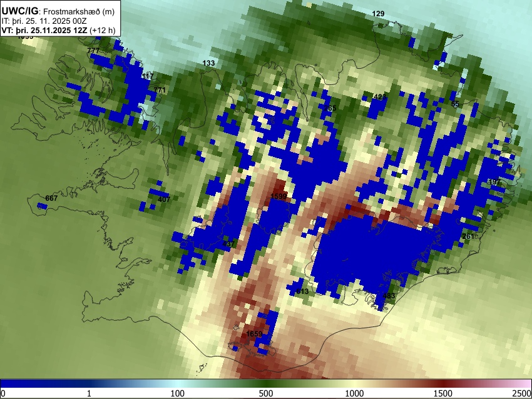This screenshot has width=532, height=399.
Task: Click the station value 407
Action: coord(164,199)
